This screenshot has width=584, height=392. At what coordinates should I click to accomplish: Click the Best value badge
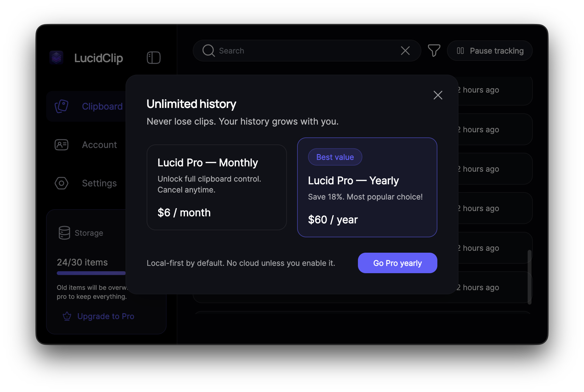coord(335,157)
